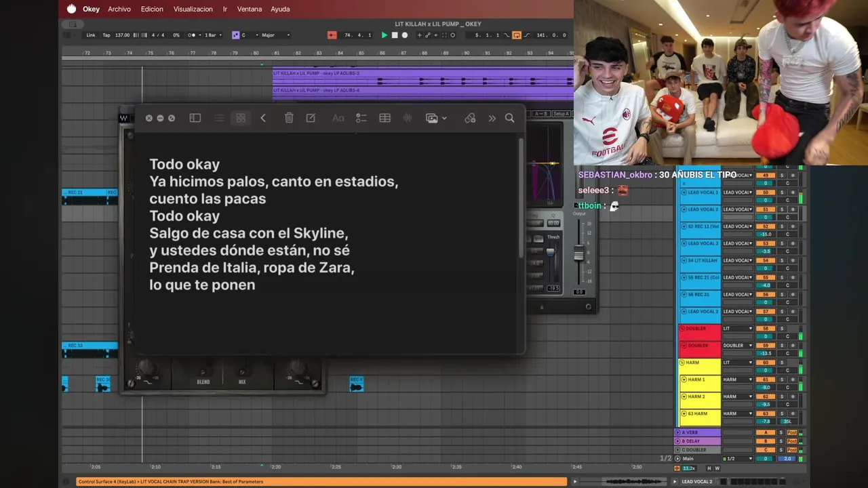Toggle the arrangement loop switch
Screen dimensions: 868x488
[x=517, y=35]
